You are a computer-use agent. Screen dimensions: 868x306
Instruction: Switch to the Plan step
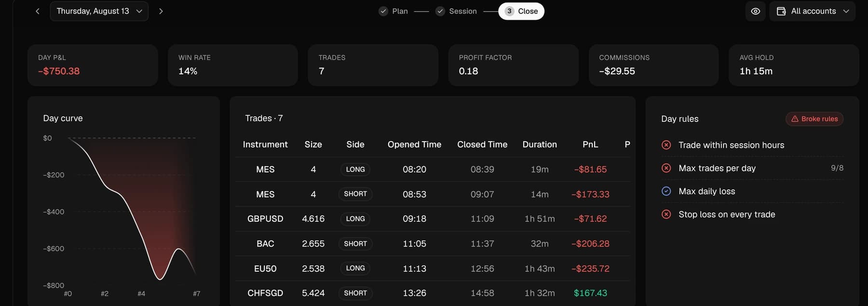(393, 11)
